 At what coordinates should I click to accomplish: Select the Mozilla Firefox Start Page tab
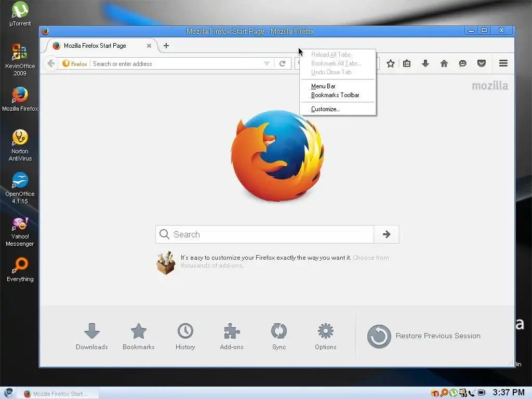coord(101,46)
